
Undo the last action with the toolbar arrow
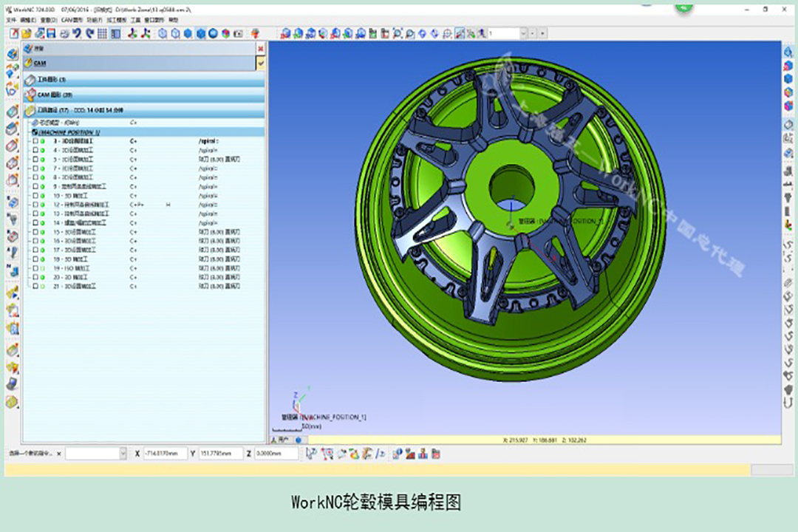pyautogui.click(x=77, y=33)
